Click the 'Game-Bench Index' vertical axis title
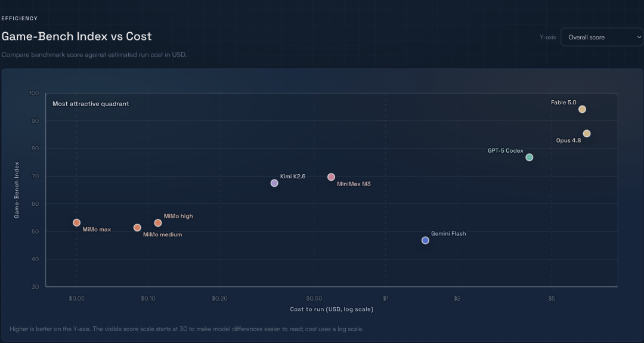The height and width of the screenshot is (343, 644). (17, 190)
